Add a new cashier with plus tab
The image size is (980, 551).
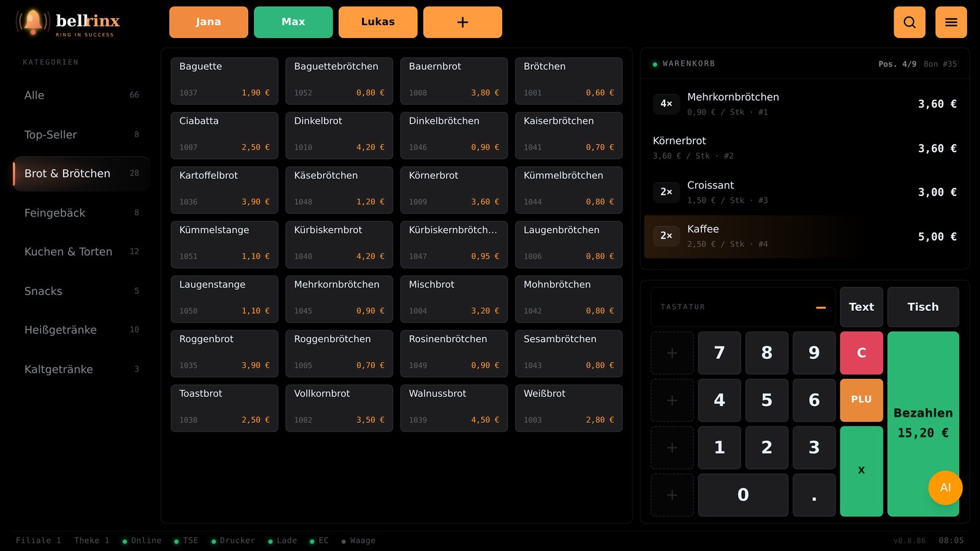tap(462, 22)
